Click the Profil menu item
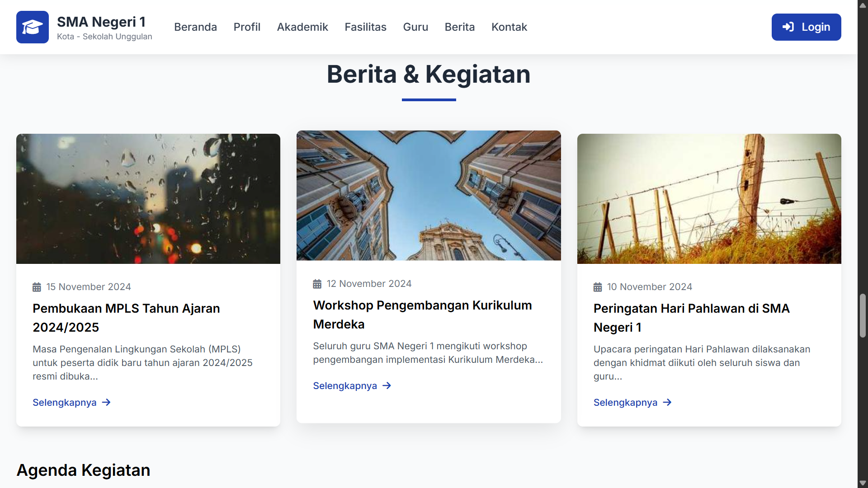Screen dimensions: 868x488 click(x=247, y=27)
